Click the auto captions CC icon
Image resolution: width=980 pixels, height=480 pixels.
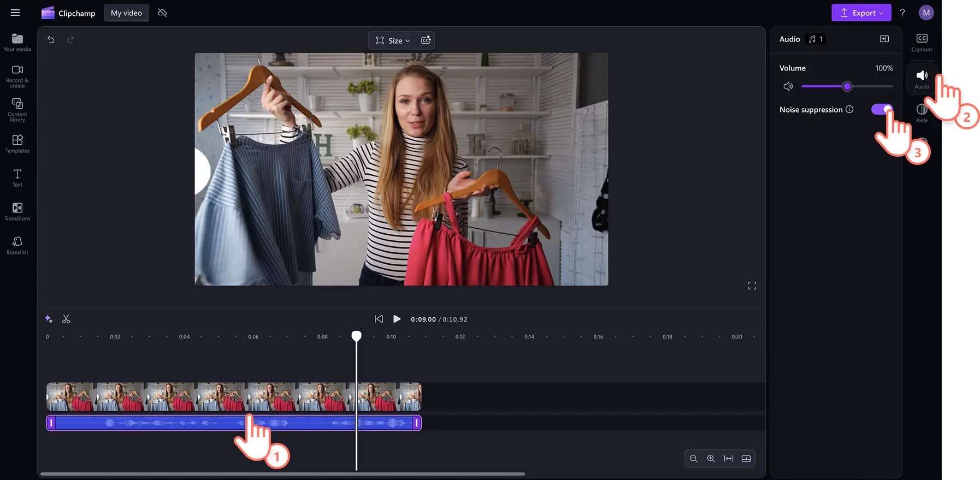(x=426, y=40)
